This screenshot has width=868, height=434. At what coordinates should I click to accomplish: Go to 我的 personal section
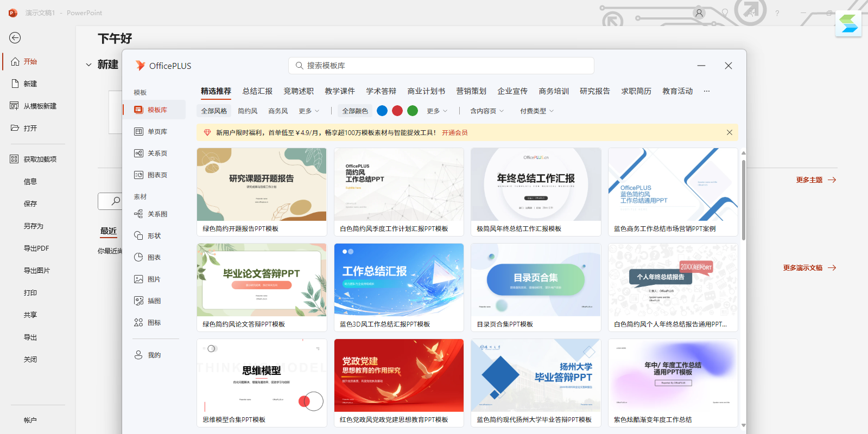pyautogui.click(x=154, y=355)
